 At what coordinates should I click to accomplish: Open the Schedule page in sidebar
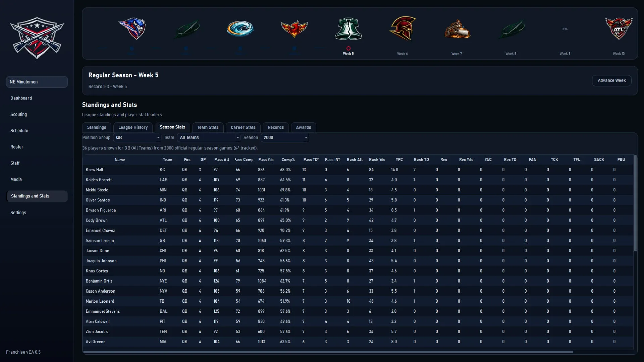tap(19, 131)
